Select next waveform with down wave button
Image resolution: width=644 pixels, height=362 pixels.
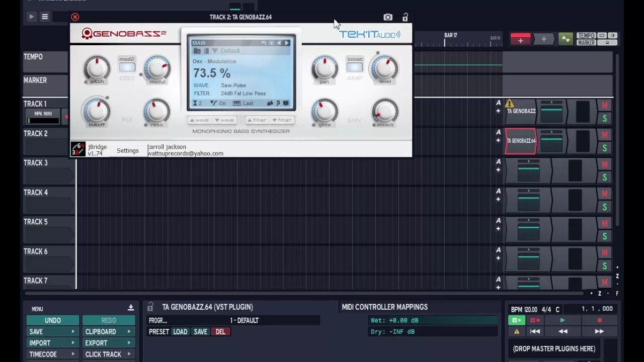[x=224, y=120]
